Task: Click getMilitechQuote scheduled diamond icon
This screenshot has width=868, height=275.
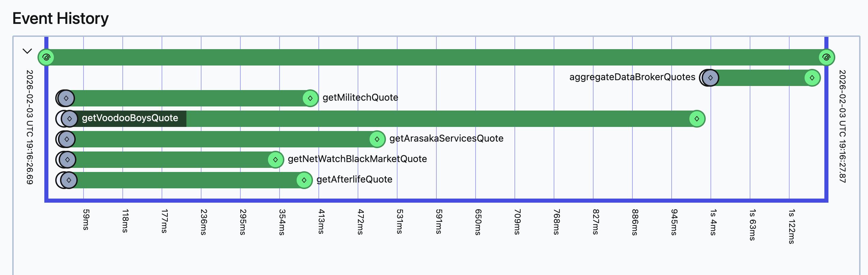Action: [x=66, y=98]
